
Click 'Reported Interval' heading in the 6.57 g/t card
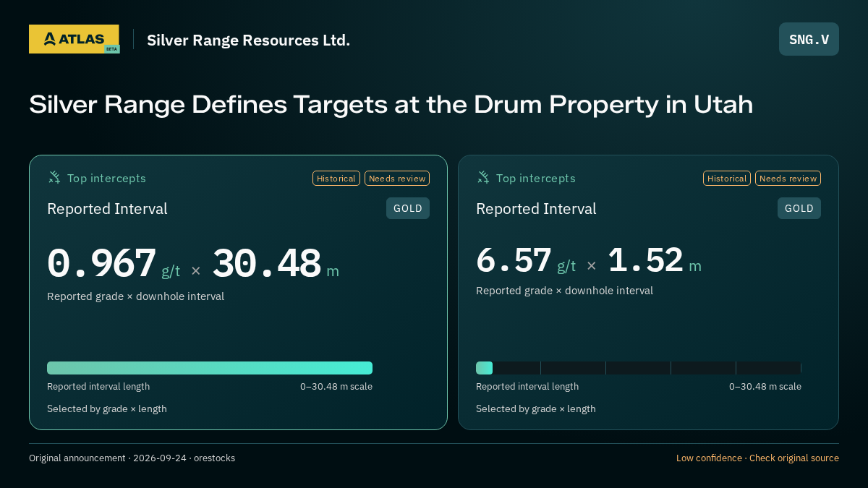click(x=536, y=209)
